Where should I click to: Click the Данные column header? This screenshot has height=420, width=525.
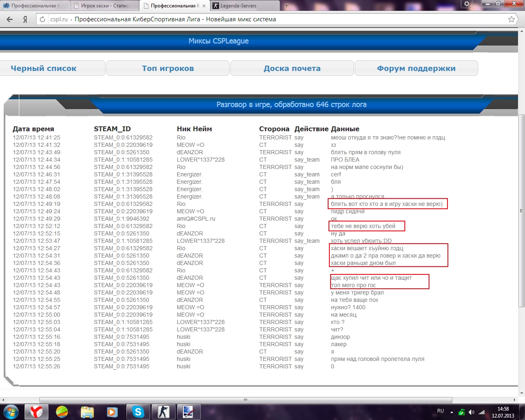point(345,129)
